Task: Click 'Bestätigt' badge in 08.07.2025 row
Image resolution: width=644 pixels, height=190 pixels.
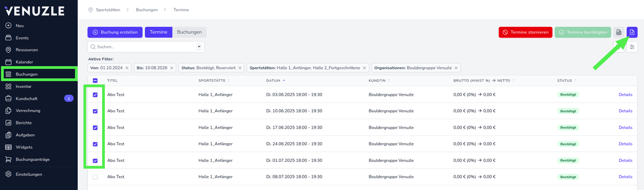Action: [568, 177]
